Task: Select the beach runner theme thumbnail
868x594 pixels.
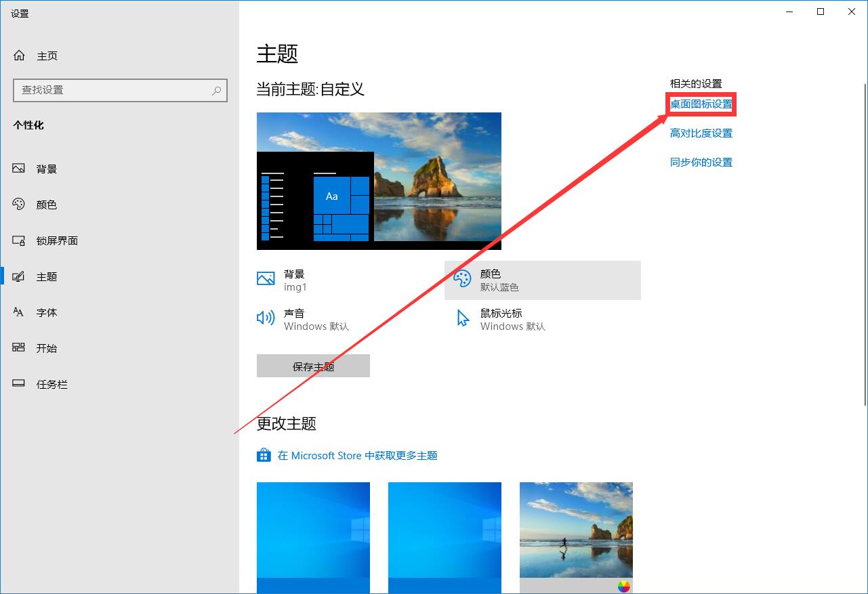Action: [x=576, y=538]
